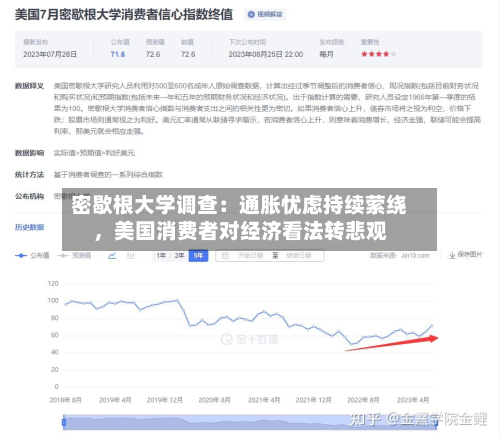Click the 71.6 published value
This screenshot has height=439, width=500.
(x=118, y=54)
